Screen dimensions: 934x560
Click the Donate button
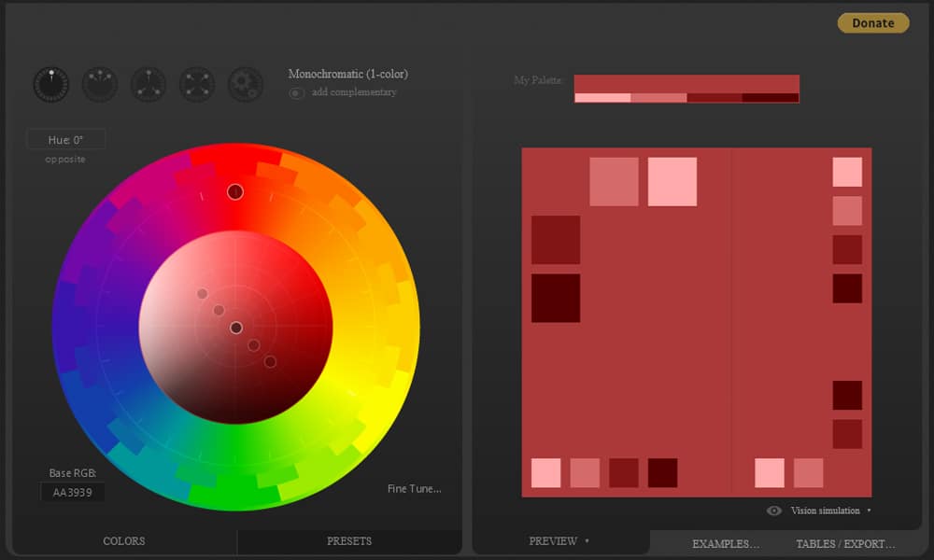click(x=872, y=23)
